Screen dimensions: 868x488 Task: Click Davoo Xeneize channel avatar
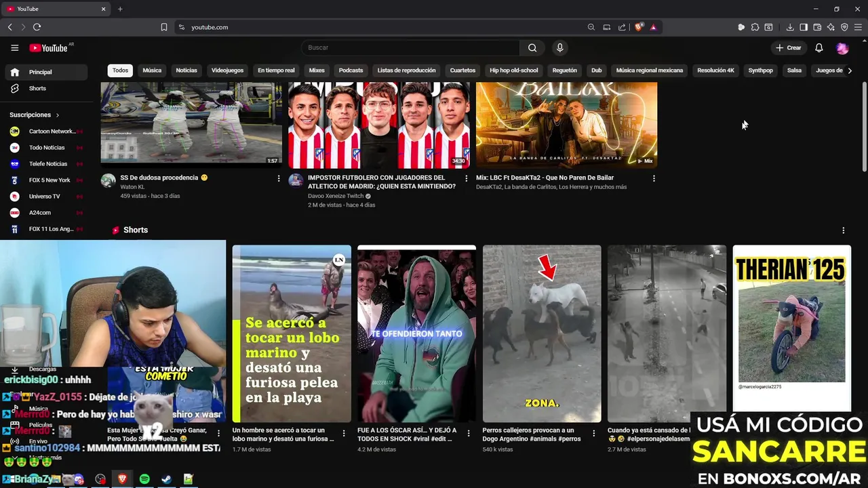click(296, 180)
